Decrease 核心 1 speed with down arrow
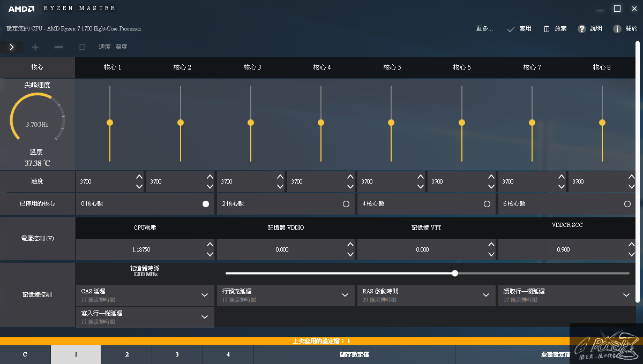Image resolution: width=643 pixels, height=364 pixels. click(x=139, y=186)
